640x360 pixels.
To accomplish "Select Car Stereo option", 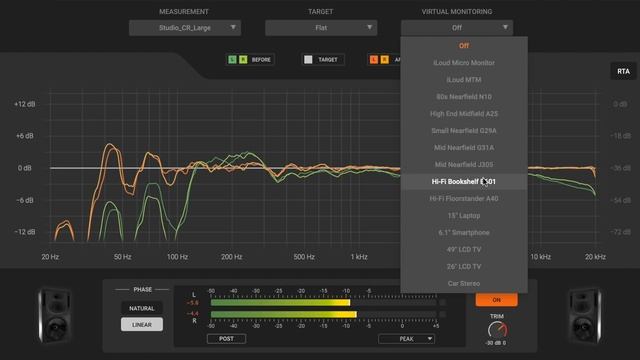I will (x=464, y=283).
